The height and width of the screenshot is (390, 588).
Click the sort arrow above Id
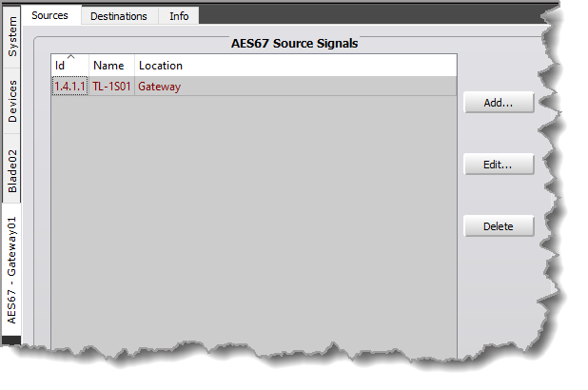pyautogui.click(x=69, y=57)
